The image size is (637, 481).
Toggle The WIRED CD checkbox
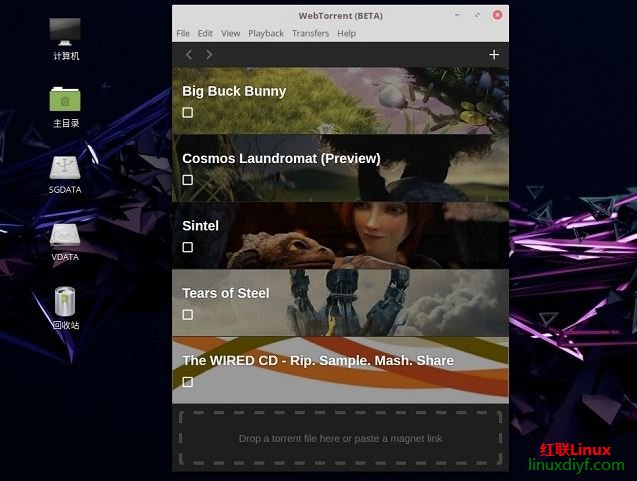click(187, 382)
